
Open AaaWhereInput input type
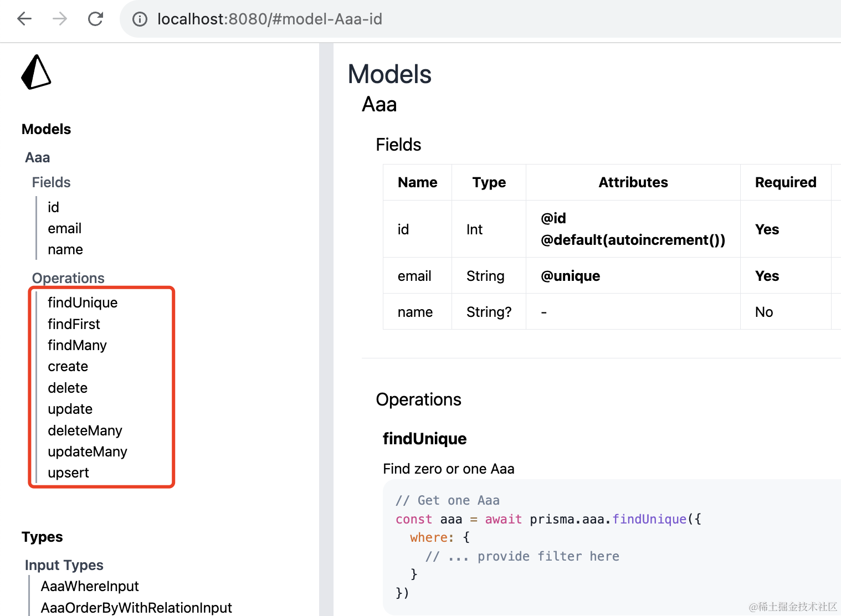click(x=90, y=586)
